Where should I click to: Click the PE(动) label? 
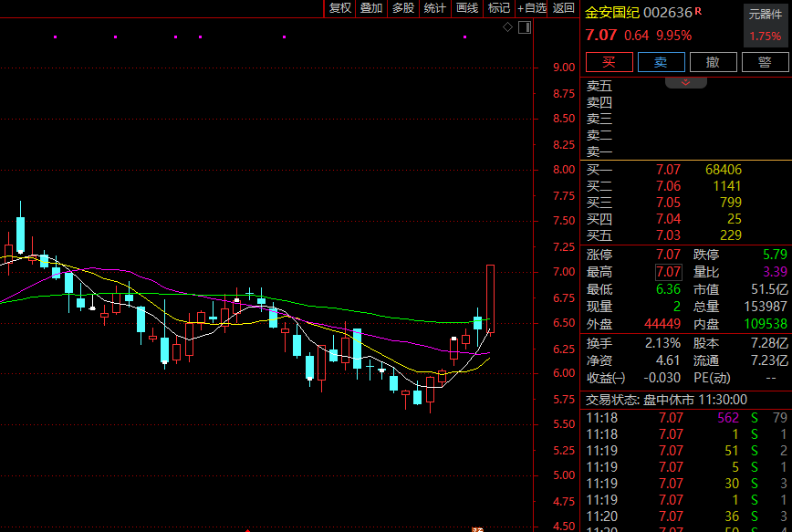(x=712, y=378)
